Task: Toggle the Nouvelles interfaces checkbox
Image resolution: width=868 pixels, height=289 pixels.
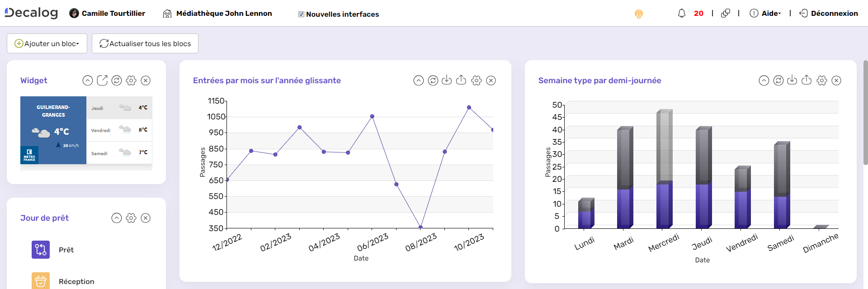Action: (x=301, y=14)
